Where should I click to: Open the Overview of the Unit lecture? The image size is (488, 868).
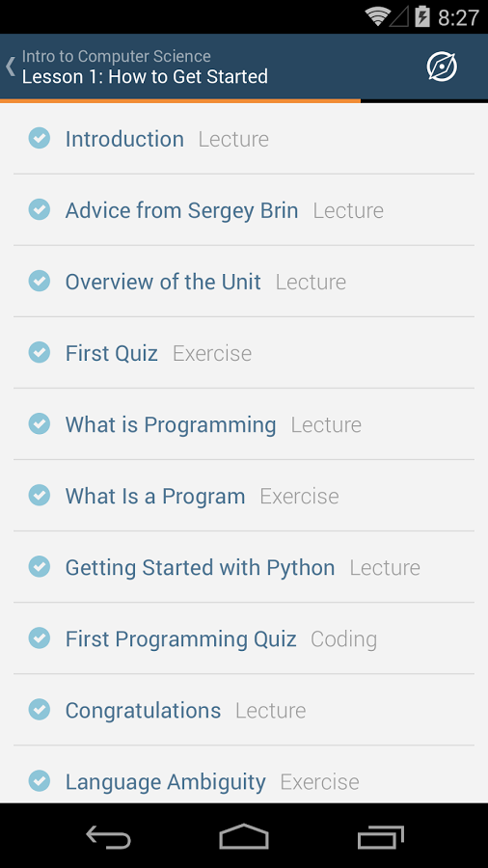(x=244, y=282)
